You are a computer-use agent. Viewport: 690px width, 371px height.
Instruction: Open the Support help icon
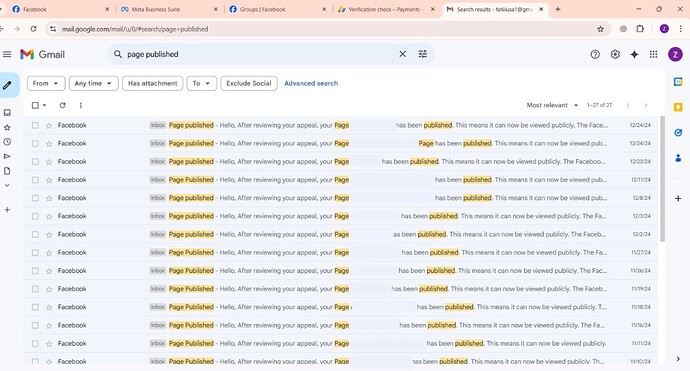[595, 54]
